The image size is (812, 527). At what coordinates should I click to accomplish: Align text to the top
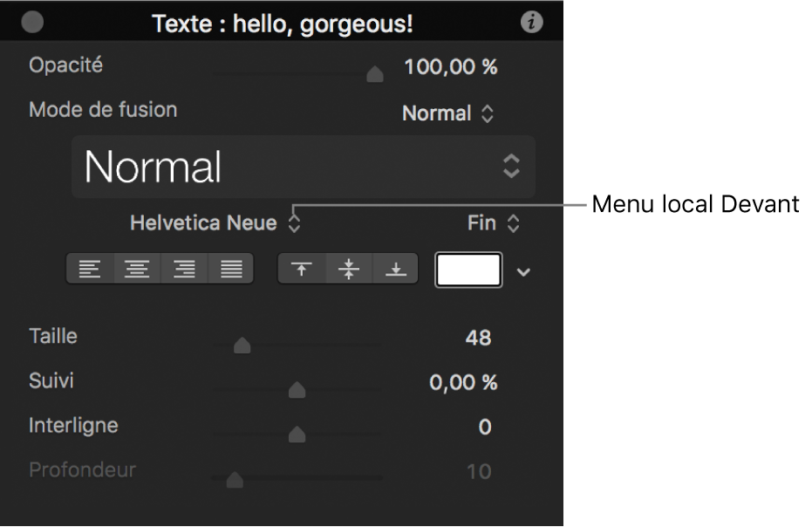click(302, 268)
